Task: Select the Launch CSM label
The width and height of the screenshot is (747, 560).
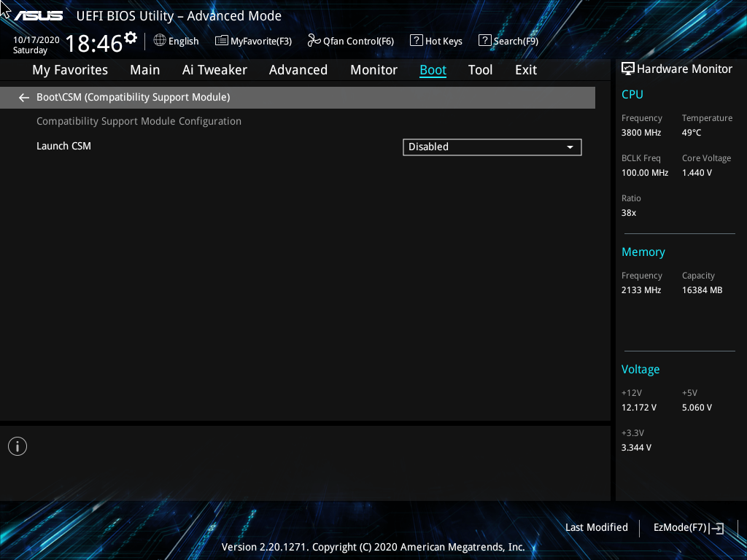Action: pyautogui.click(x=64, y=146)
